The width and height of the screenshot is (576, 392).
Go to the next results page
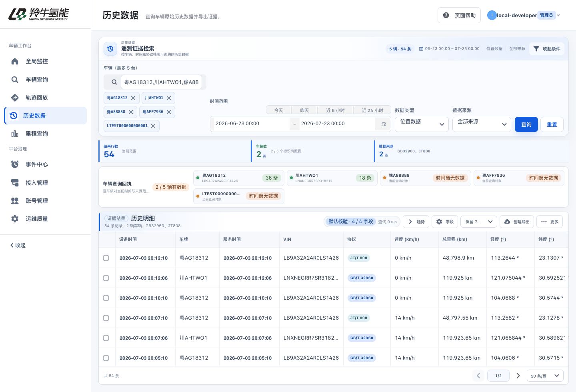coord(518,376)
